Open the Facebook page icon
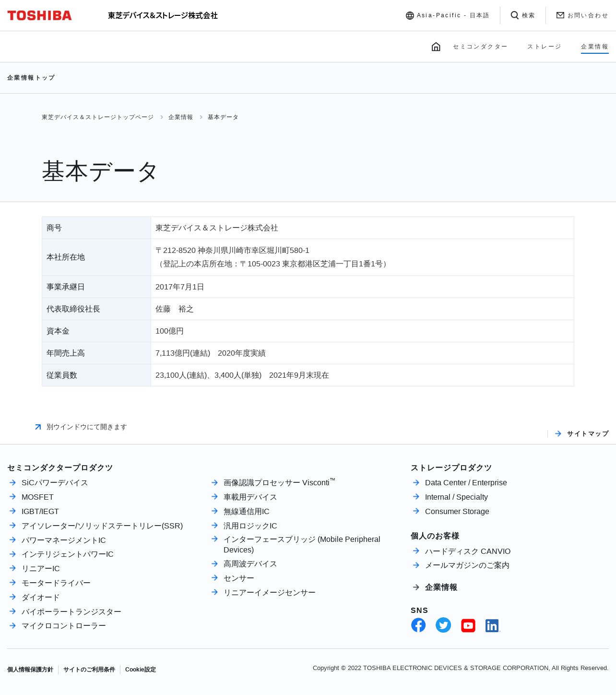 (418, 625)
